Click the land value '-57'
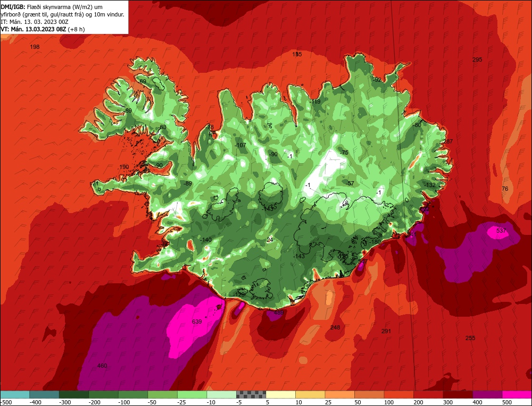The height and width of the screenshot is (406, 532). 350,184
